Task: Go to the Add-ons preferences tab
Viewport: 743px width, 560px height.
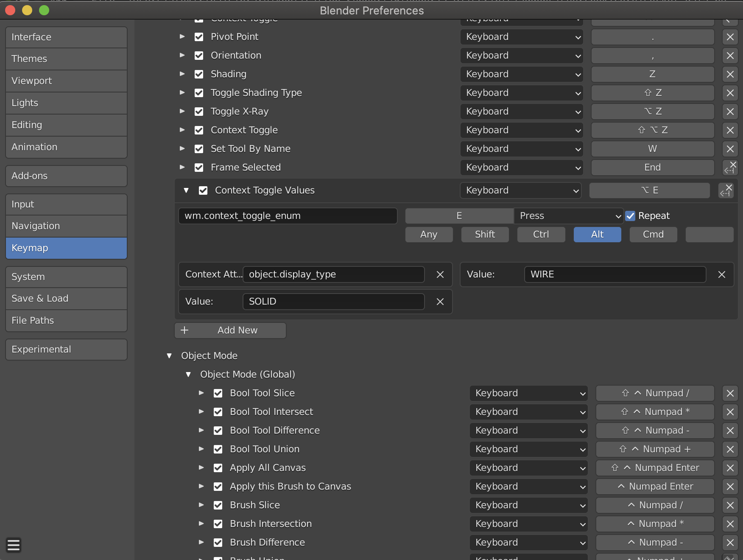Action: click(66, 176)
